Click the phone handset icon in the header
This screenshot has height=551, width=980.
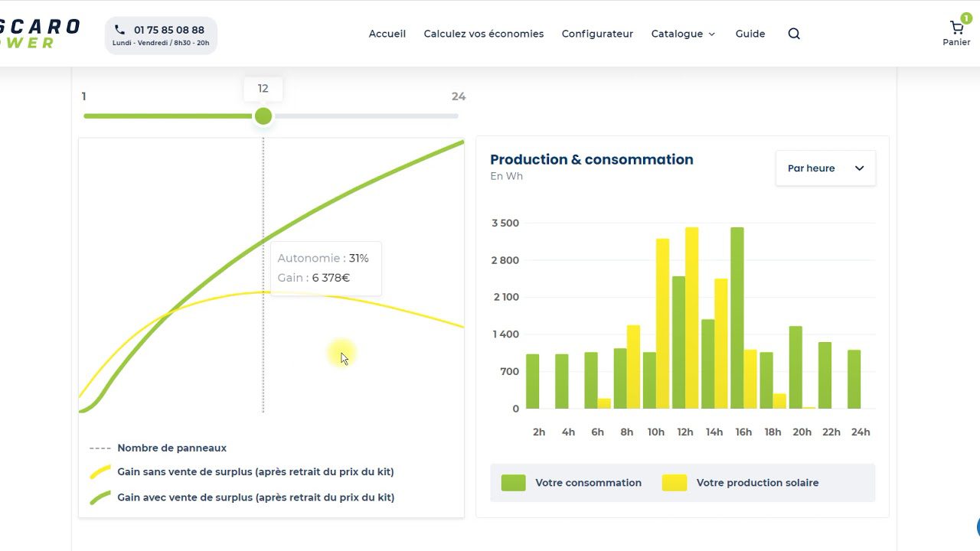click(x=119, y=29)
